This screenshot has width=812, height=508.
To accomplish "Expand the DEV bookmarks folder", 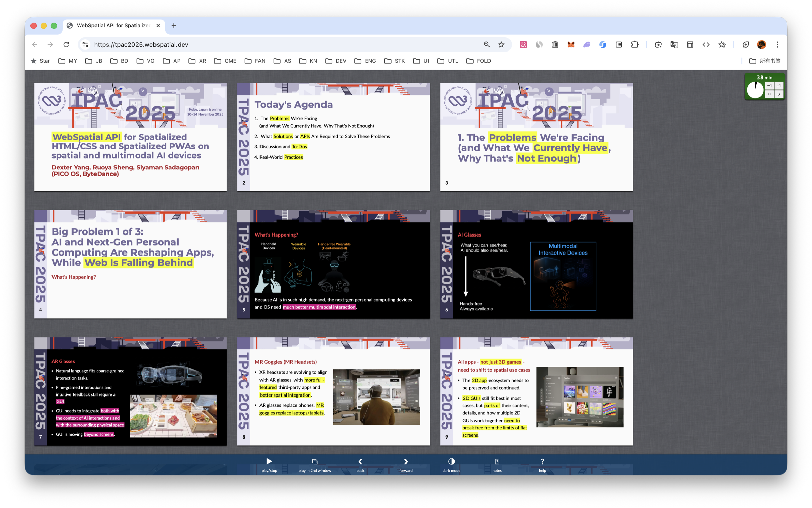I will (x=336, y=61).
